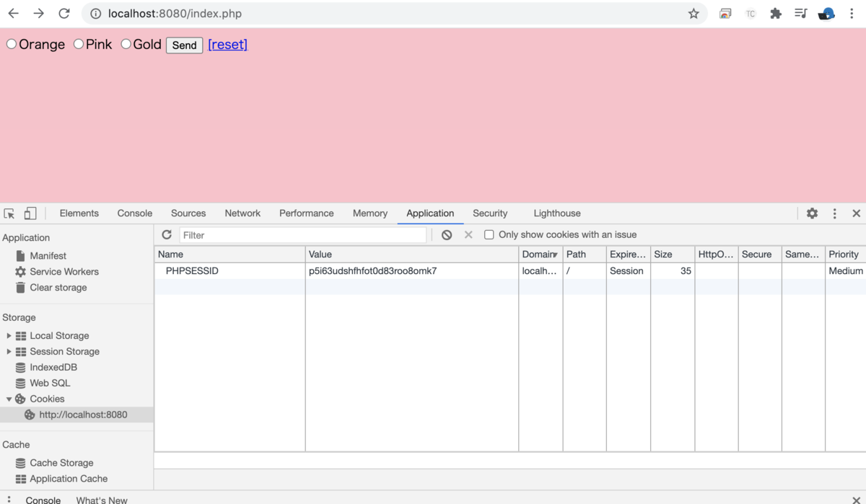Select the Orange radio button

pyautogui.click(x=11, y=44)
